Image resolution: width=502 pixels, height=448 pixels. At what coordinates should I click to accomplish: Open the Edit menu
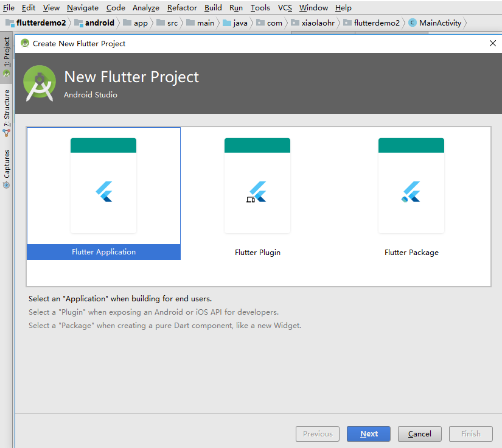29,8
